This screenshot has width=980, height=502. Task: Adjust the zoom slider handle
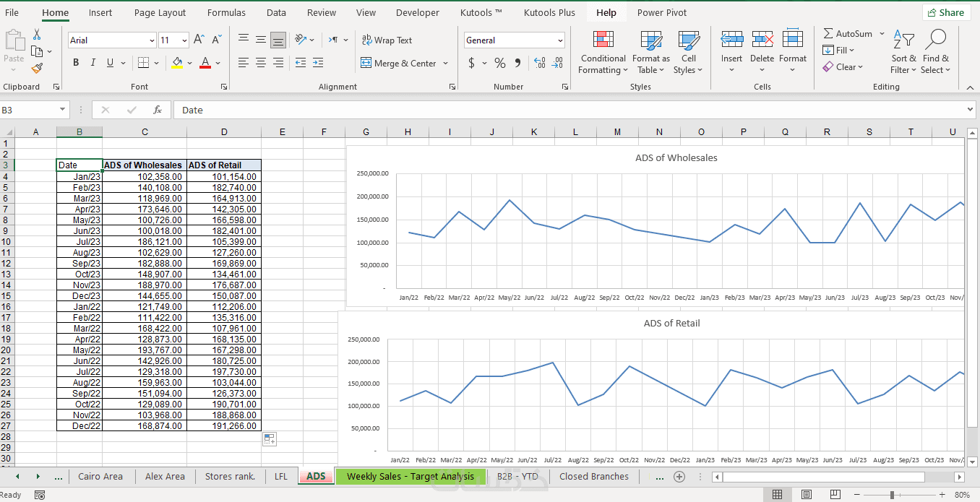893,495
